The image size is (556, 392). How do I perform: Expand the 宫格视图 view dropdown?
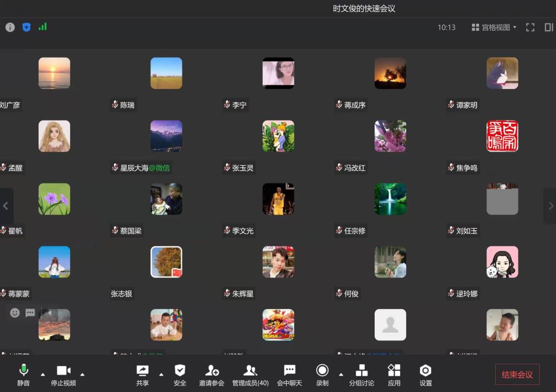click(494, 27)
